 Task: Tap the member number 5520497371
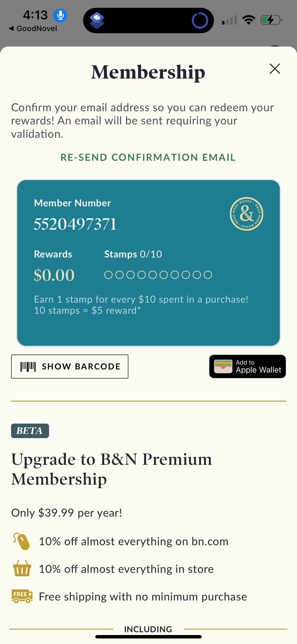pyautogui.click(x=75, y=224)
